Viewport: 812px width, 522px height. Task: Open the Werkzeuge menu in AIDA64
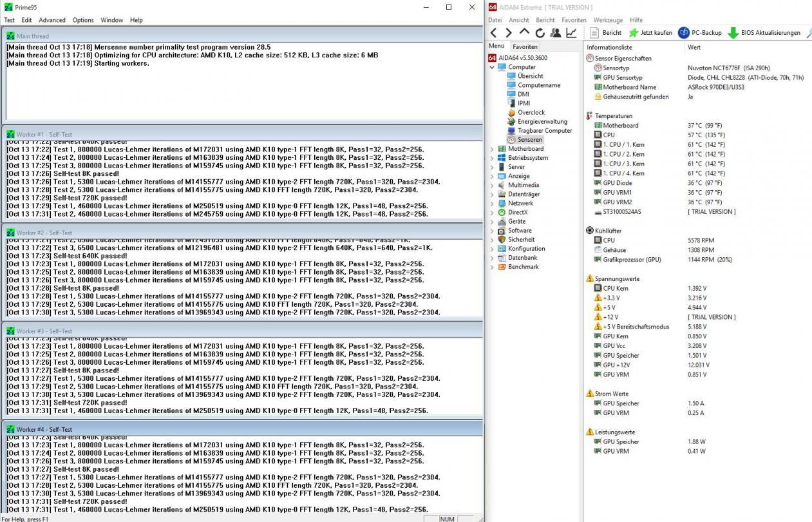click(x=608, y=20)
